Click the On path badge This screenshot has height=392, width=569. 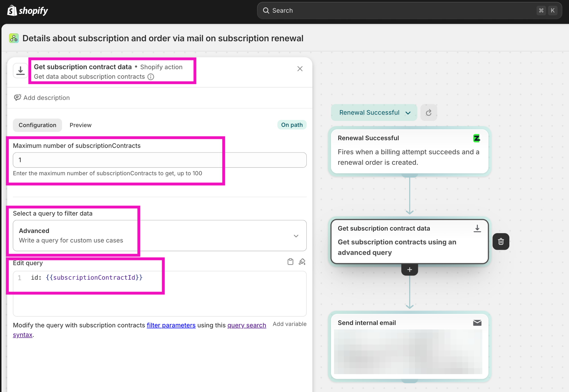pos(292,125)
